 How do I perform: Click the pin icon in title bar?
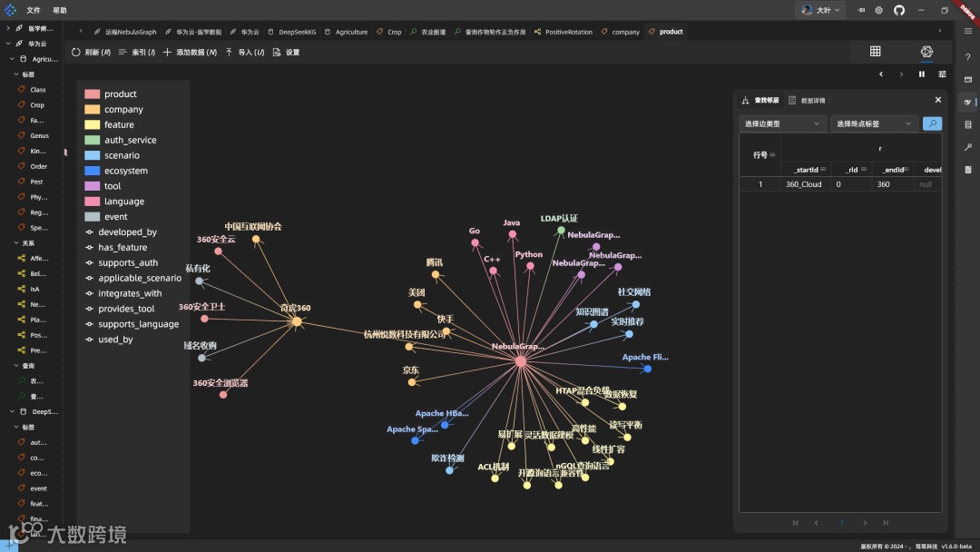[861, 10]
